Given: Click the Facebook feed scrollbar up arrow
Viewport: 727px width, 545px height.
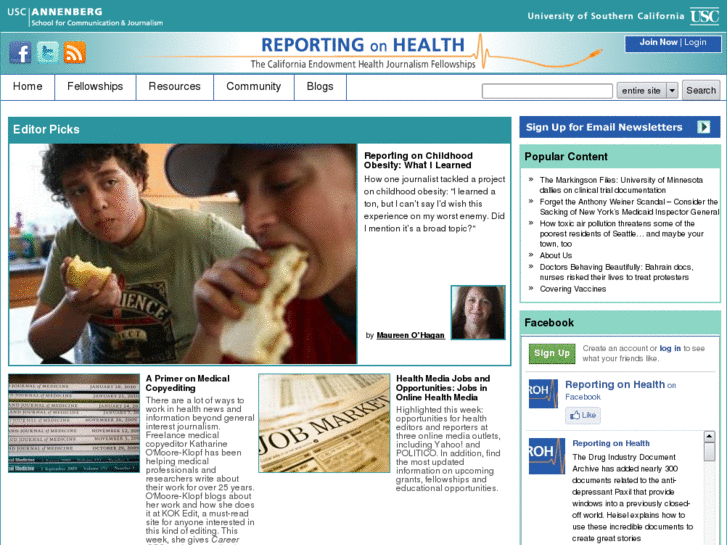Looking at the screenshot, I should 709,436.
